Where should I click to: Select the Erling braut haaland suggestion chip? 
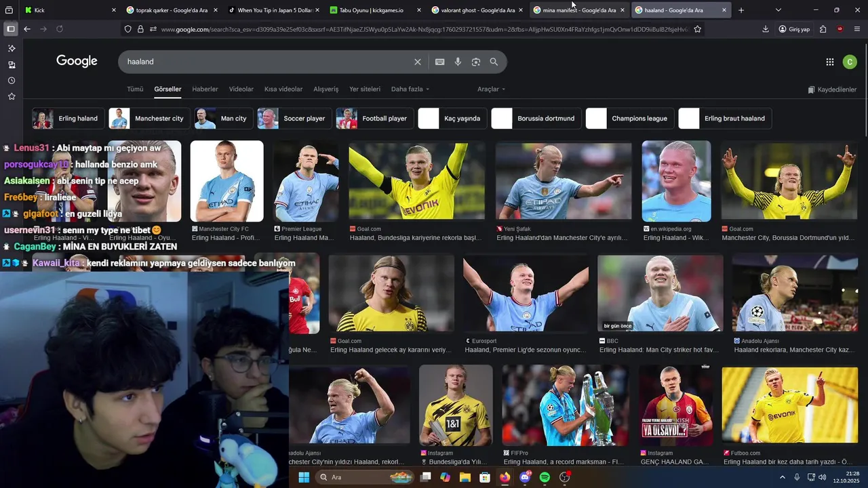[725, 119]
